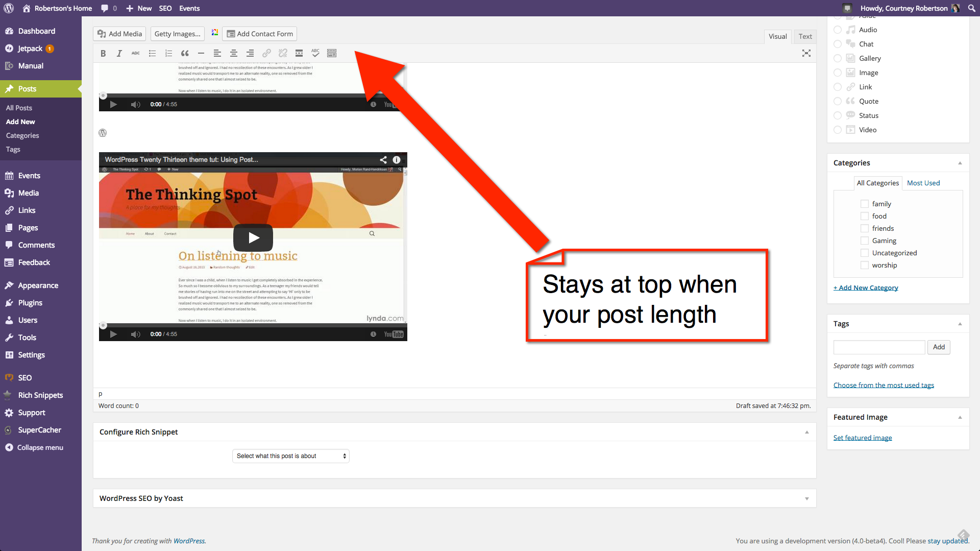The image size is (980, 551).
Task: Align text center
Action: [x=234, y=53]
